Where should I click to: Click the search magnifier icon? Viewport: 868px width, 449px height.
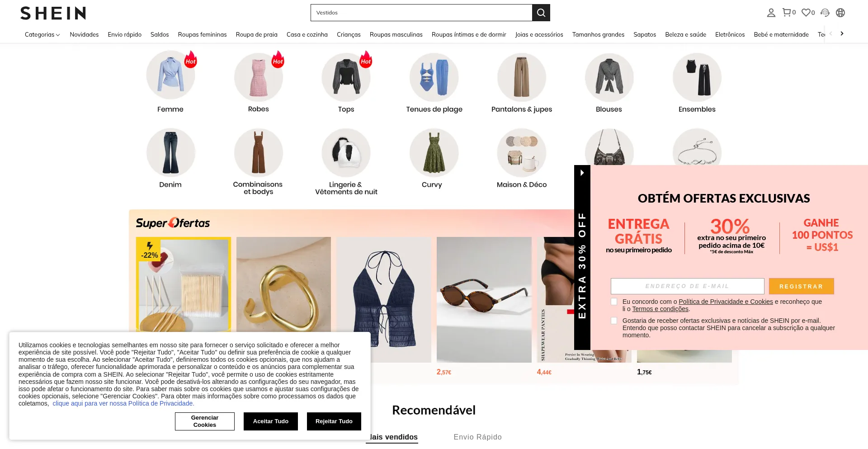coord(541,13)
